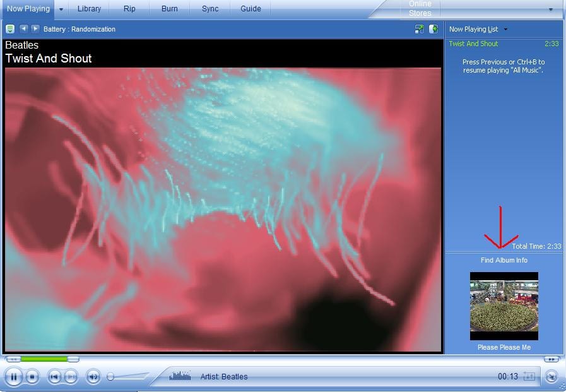Click the Battery : Randomization visualization label
566x392 pixels.
click(80, 29)
